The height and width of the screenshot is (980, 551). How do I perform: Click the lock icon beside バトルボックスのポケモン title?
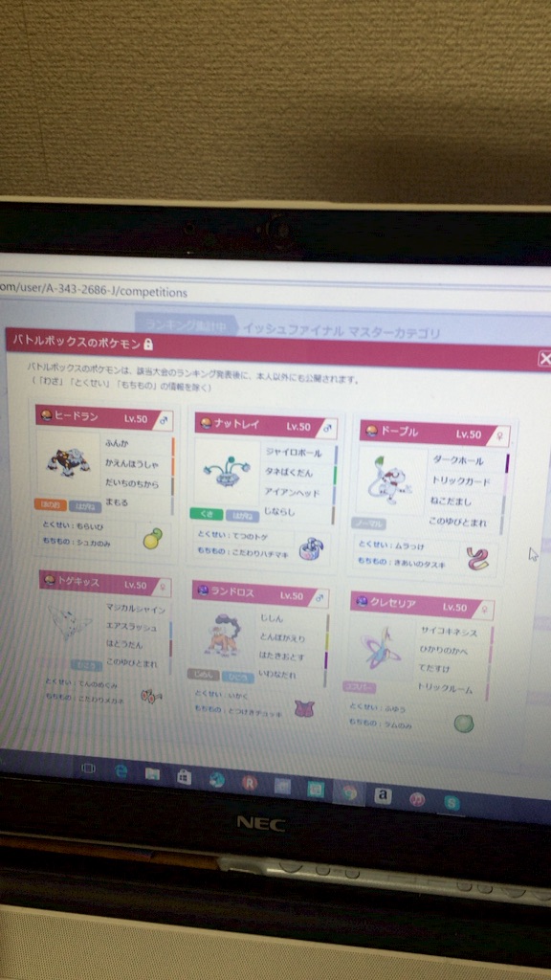(x=148, y=344)
